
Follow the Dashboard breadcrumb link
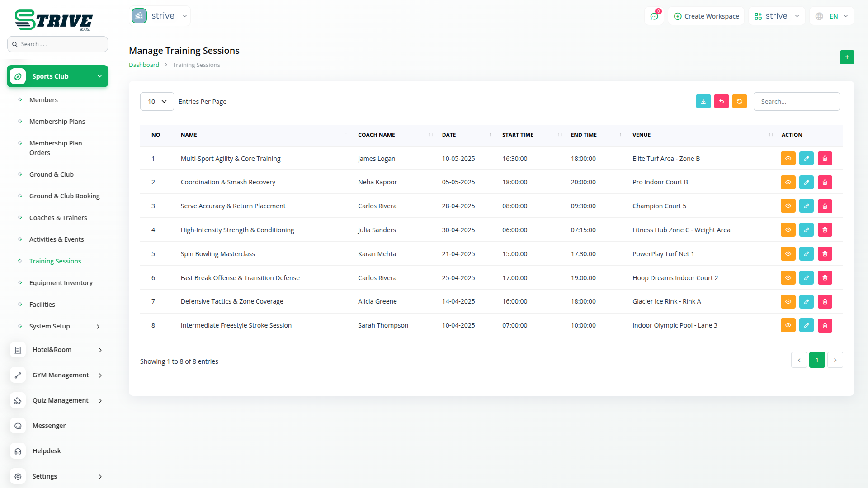click(144, 65)
